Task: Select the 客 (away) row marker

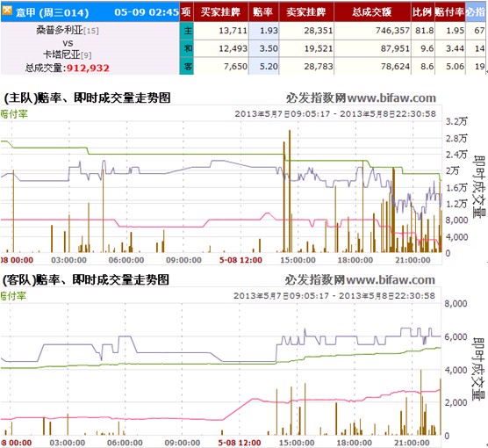Action: point(187,66)
